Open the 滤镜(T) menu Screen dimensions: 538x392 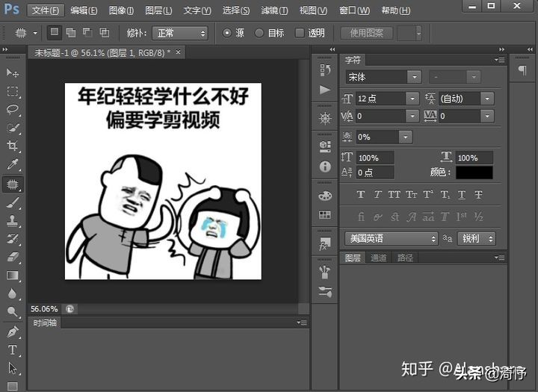point(274,10)
